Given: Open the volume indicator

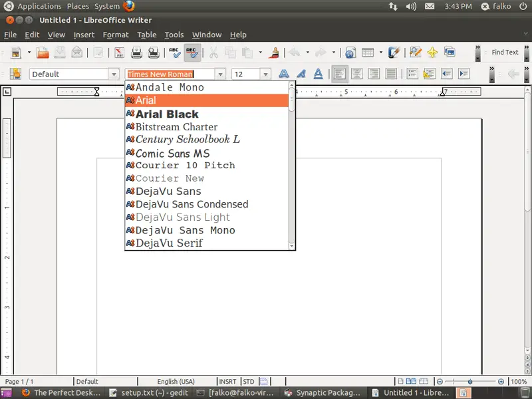Looking at the screenshot, I should click(411, 6).
